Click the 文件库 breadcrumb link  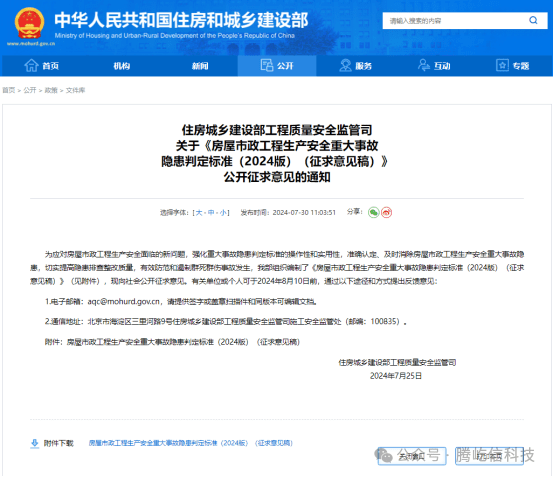click(x=75, y=90)
